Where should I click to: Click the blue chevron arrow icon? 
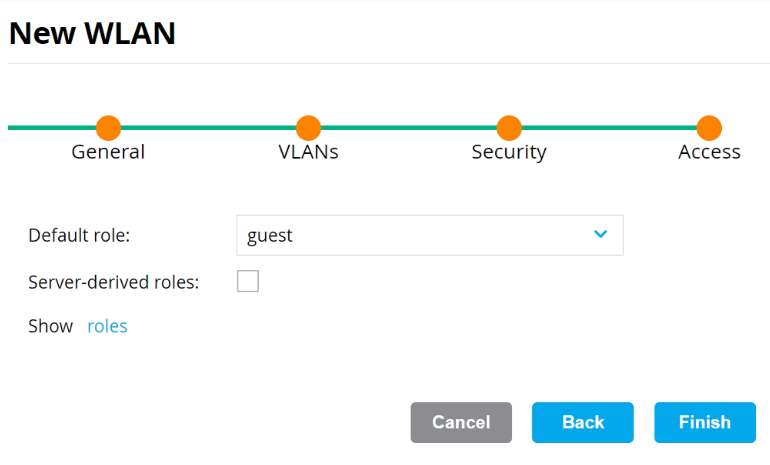(600, 234)
